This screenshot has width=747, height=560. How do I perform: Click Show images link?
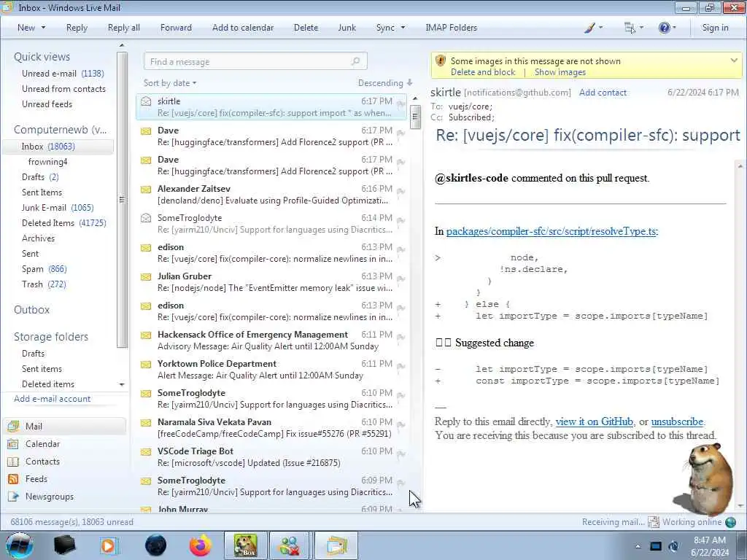click(560, 72)
